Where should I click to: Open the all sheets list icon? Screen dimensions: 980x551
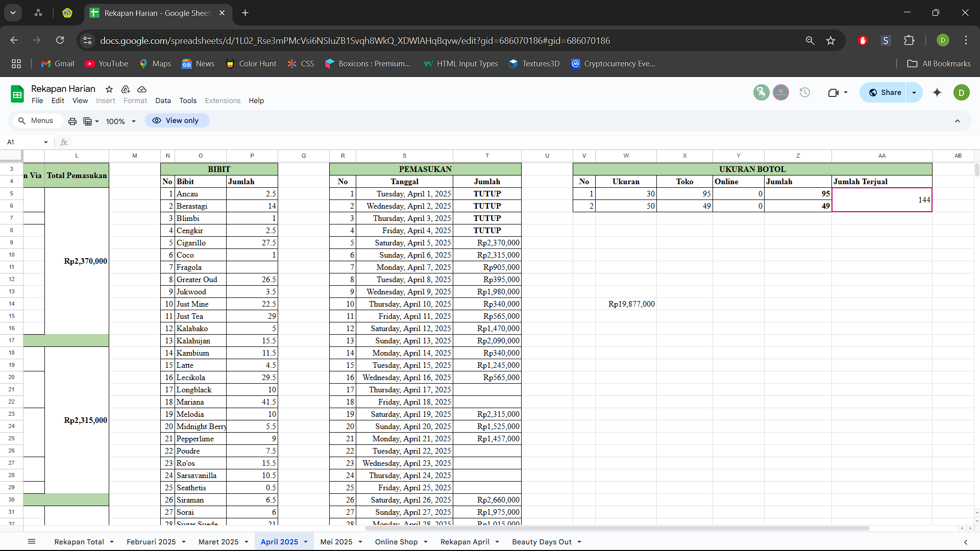click(x=32, y=542)
